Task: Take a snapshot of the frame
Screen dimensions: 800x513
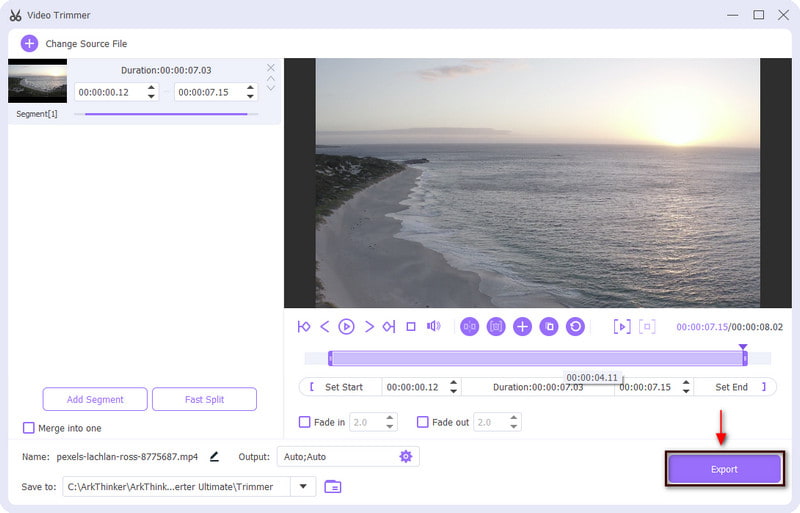Action: click(x=496, y=327)
